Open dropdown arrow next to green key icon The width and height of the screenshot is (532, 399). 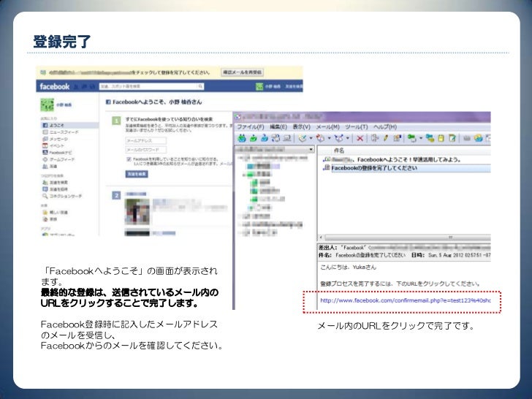(x=421, y=138)
